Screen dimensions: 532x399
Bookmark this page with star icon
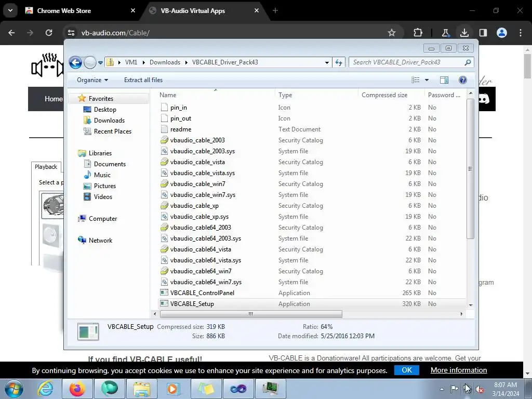tap(392, 33)
